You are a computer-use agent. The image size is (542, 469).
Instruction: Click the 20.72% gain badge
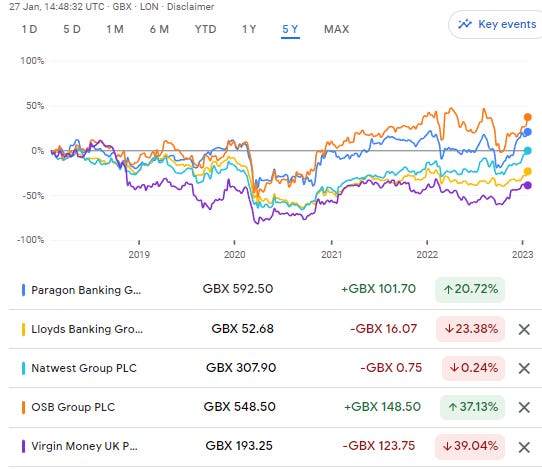470,289
